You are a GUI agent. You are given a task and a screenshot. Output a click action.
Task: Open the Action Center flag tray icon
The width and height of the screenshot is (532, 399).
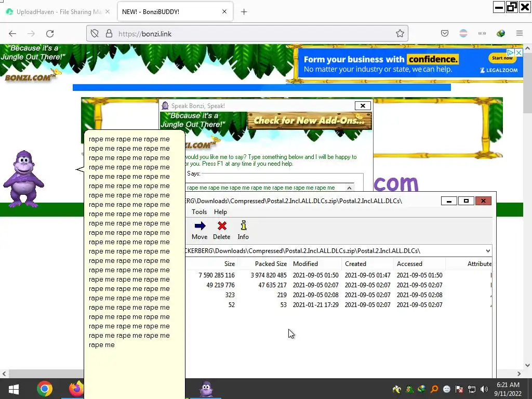coord(459,389)
